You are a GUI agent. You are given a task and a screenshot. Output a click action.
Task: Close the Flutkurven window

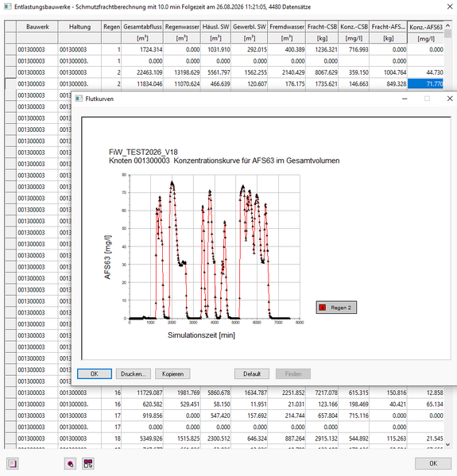pyautogui.click(x=450, y=99)
